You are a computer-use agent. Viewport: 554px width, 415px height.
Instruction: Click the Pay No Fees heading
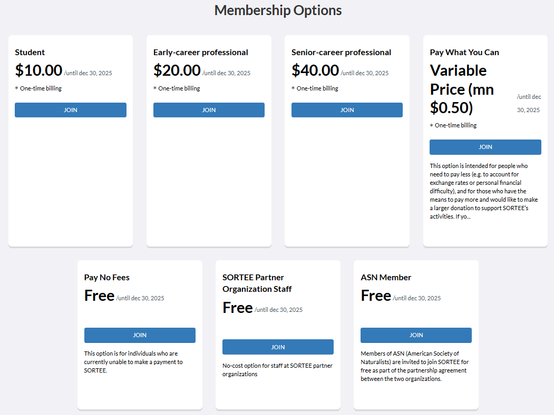click(x=107, y=277)
